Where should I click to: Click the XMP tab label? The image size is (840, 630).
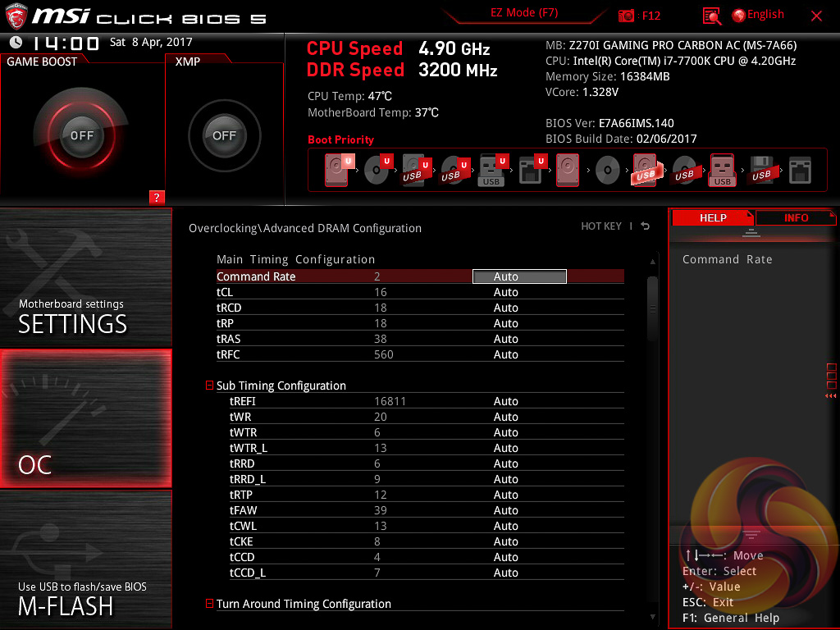(x=188, y=62)
